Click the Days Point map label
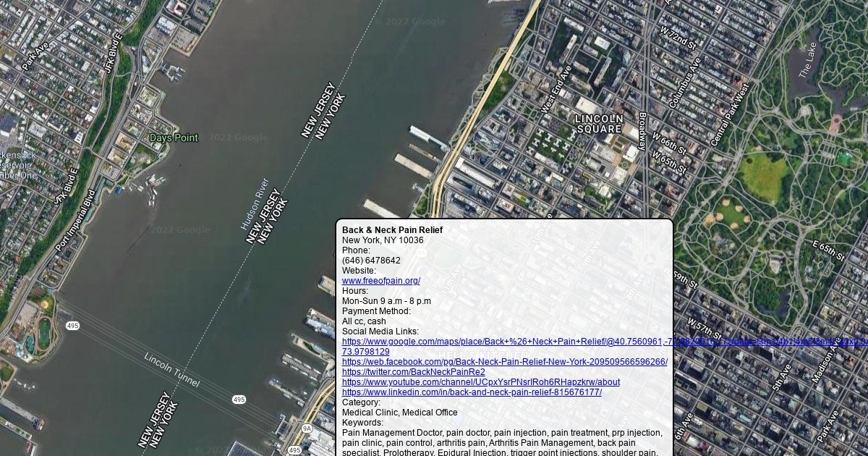868x456 pixels. [x=173, y=138]
